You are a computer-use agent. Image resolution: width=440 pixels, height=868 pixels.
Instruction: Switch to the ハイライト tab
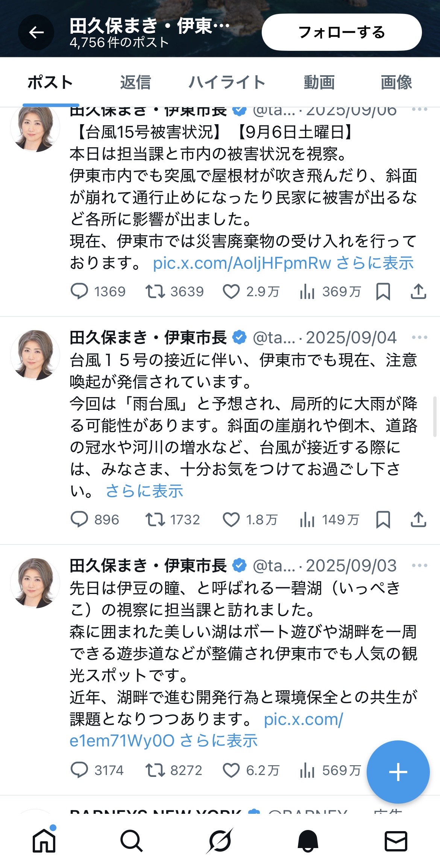[x=227, y=82]
